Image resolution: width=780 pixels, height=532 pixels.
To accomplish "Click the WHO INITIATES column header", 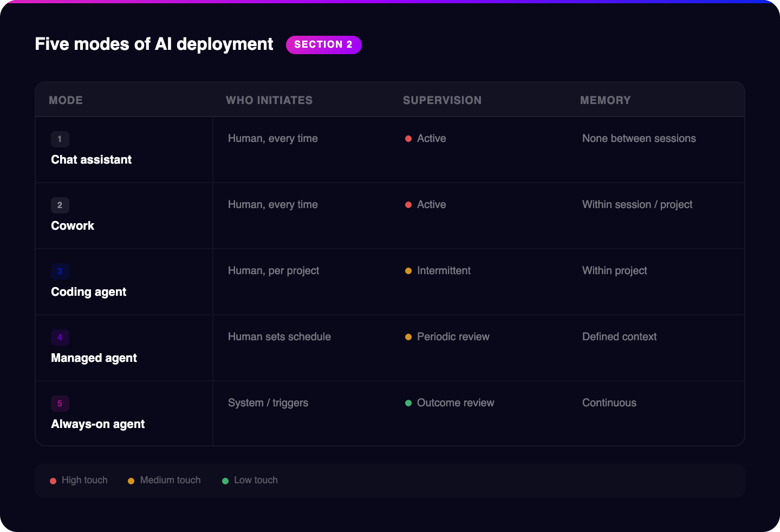I will click(x=269, y=100).
